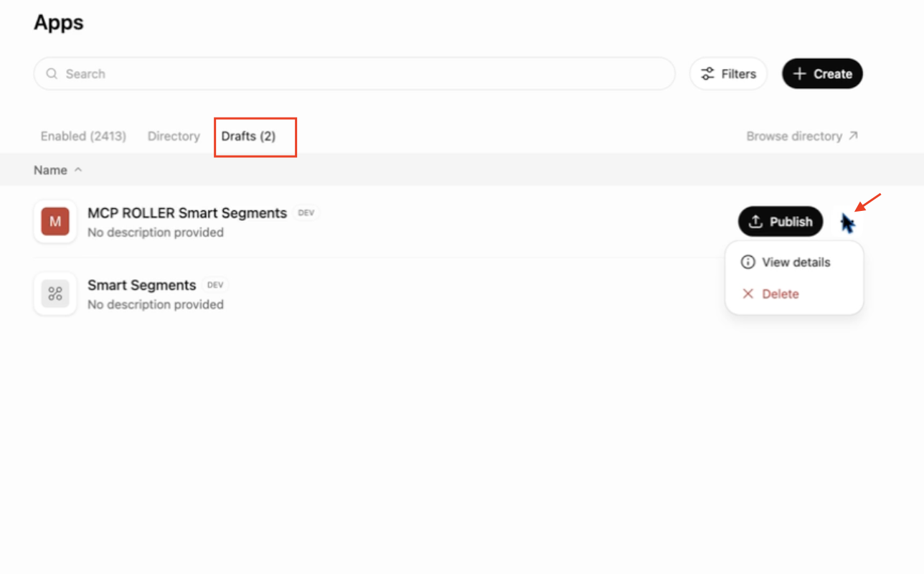Image resolution: width=924 pixels, height=574 pixels.
Task: Click the Create button
Action: [822, 74]
